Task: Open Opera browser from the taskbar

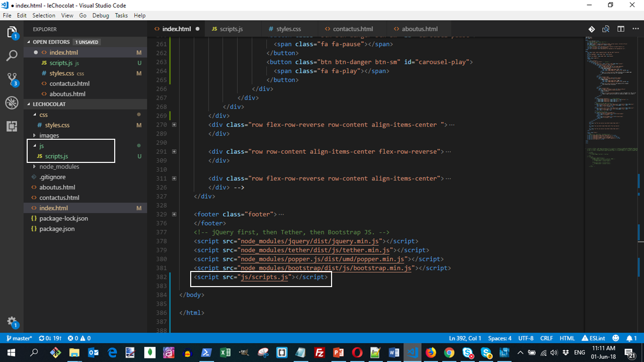Action: 356,352
